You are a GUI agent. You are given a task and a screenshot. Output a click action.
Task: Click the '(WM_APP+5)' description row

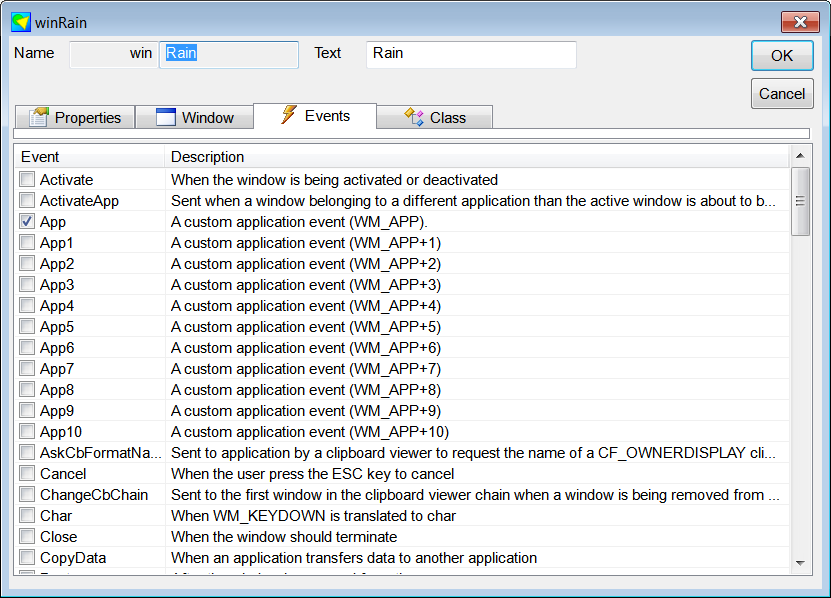306,327
